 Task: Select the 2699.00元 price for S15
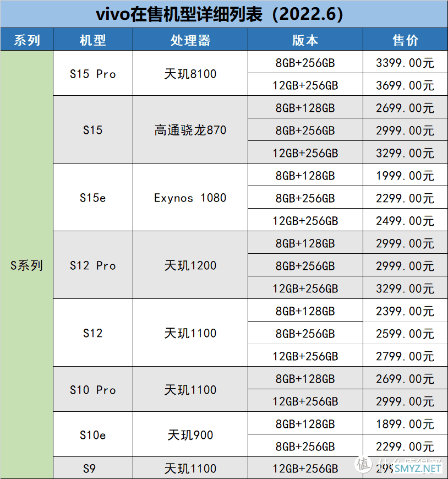click(x=405, y=107)
